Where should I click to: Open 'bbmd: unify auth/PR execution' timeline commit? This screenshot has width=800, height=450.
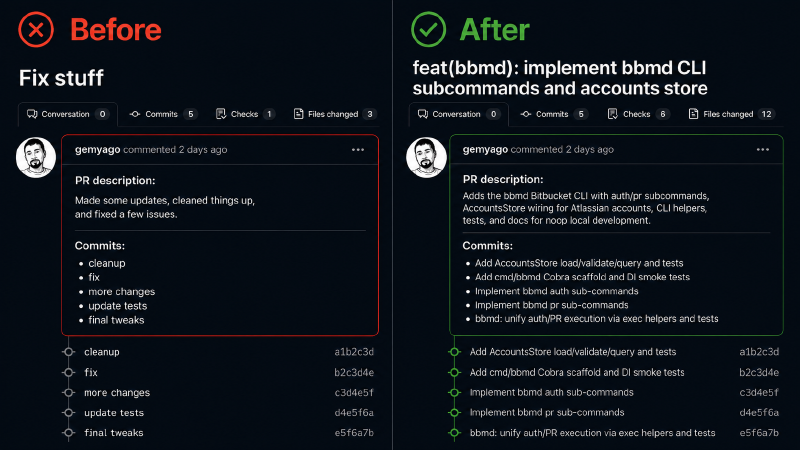point(592,433)
